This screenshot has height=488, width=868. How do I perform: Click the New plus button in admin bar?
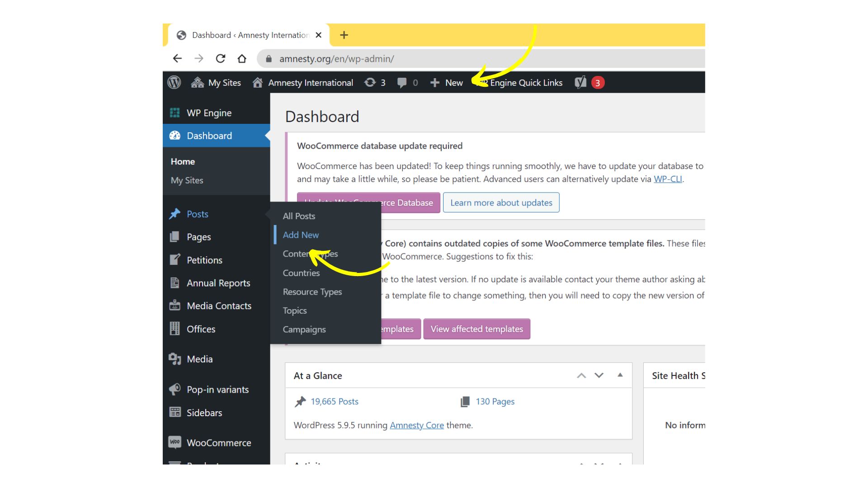(x=446, y=83)
